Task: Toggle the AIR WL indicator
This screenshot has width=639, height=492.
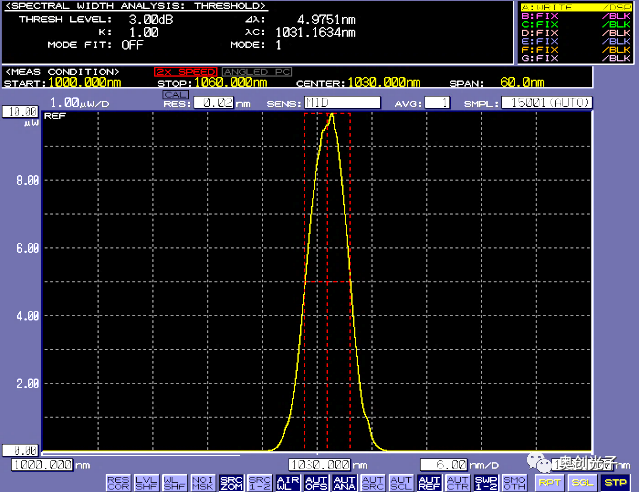Action: 288,483
